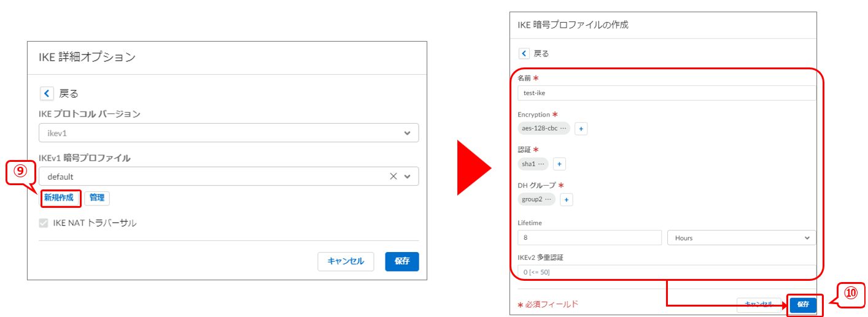
Task: Click 新規作成 button to create profile
Action: (x=59, y=197)
